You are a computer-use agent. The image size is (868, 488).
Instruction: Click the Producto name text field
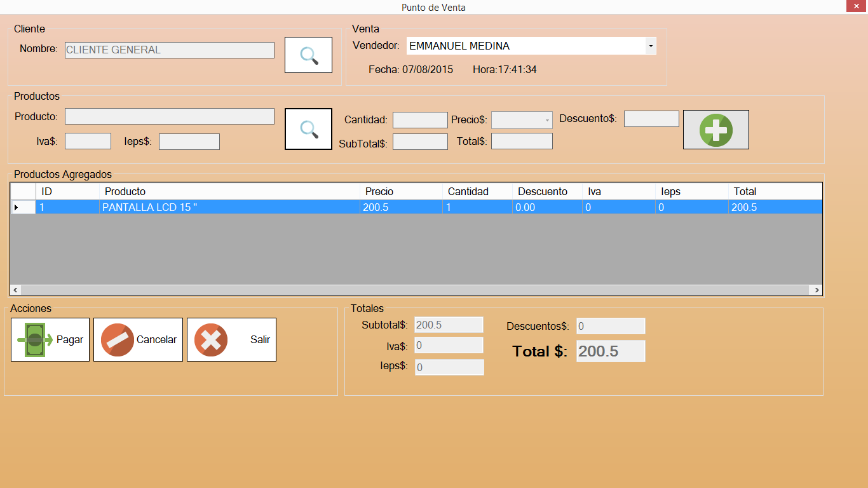click(x=169, y=116)
